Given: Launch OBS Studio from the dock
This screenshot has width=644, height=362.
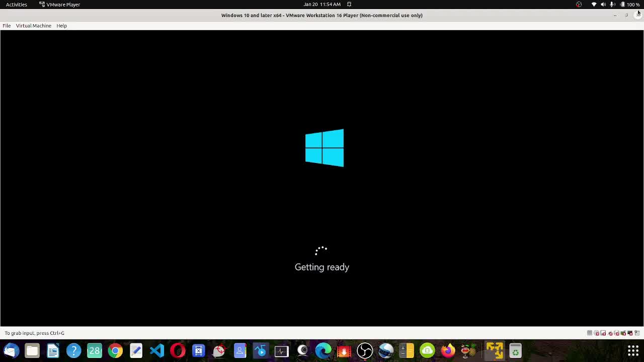Looking at the screenshot, I should pos(365,350).
